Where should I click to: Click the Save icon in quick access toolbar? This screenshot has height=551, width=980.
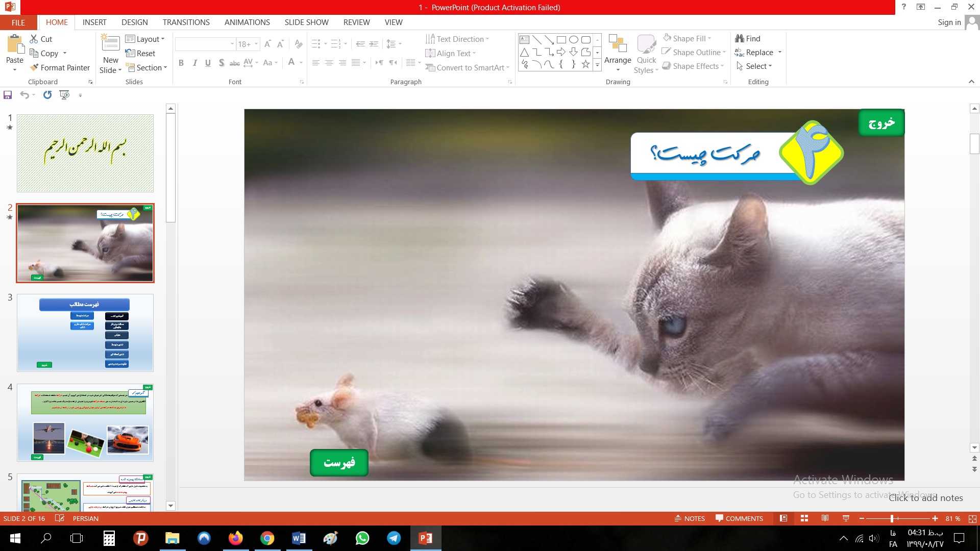click(x=8, y=95)
